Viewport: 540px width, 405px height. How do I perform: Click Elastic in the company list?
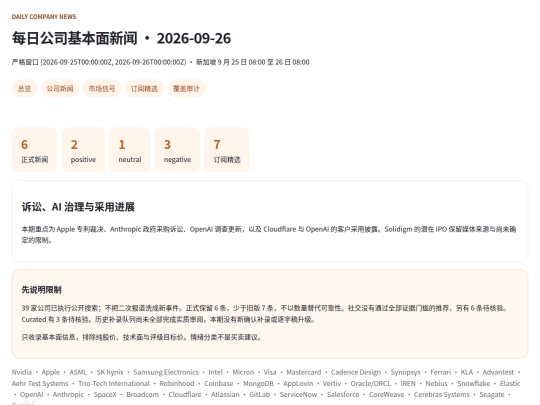(x=510, y=384)
